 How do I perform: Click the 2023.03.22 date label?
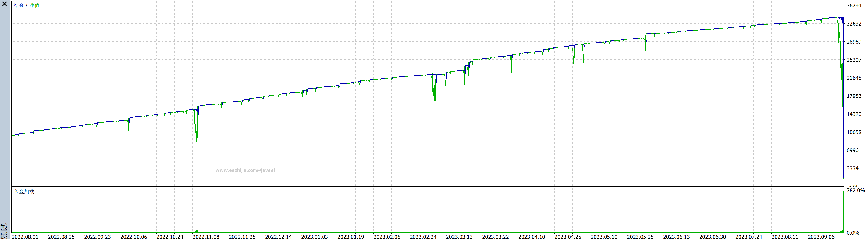[x=495, y=237]
